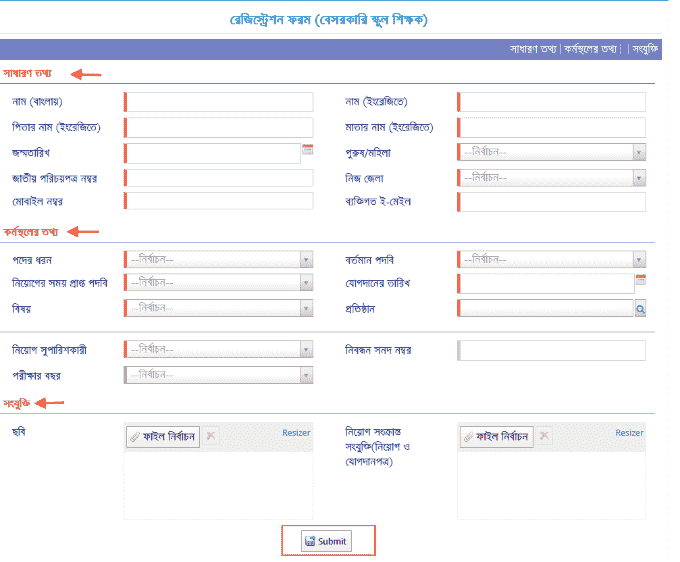
Task: Click ফাইল নির্বাচন button for নিয়োগ সংক্রান্ত সংযুক্তি
Action: [496, 436]
